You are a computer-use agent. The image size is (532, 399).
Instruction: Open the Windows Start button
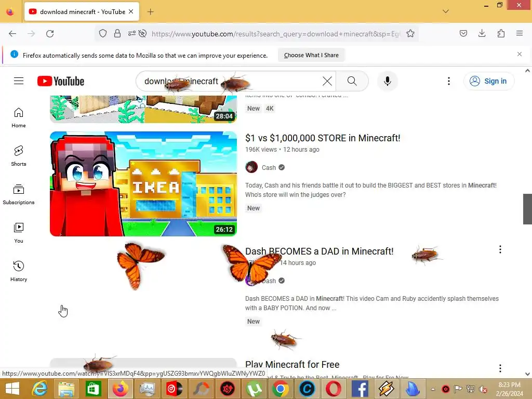[x=12, y=389]
